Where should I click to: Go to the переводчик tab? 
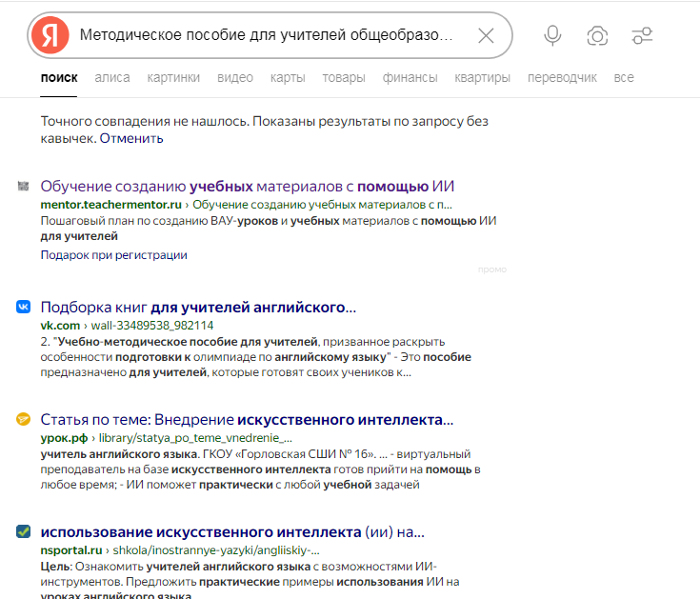coord(562,77)
